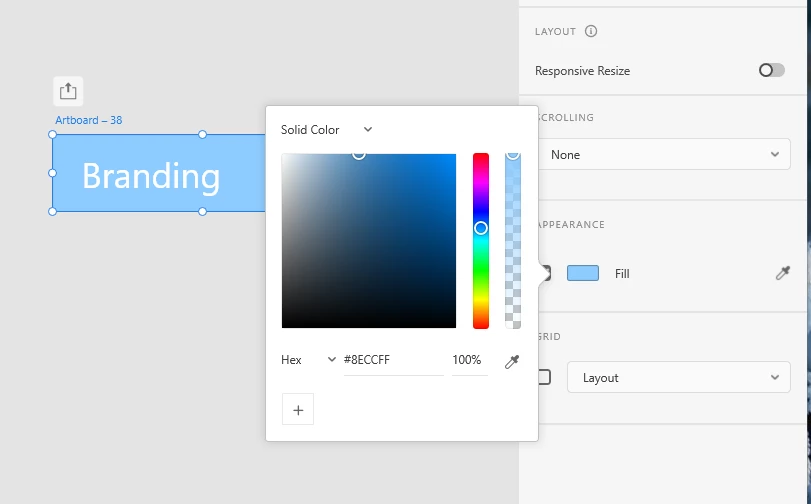Enable the Grid checkbox
The image size is (811, 504).
[544, 377]
